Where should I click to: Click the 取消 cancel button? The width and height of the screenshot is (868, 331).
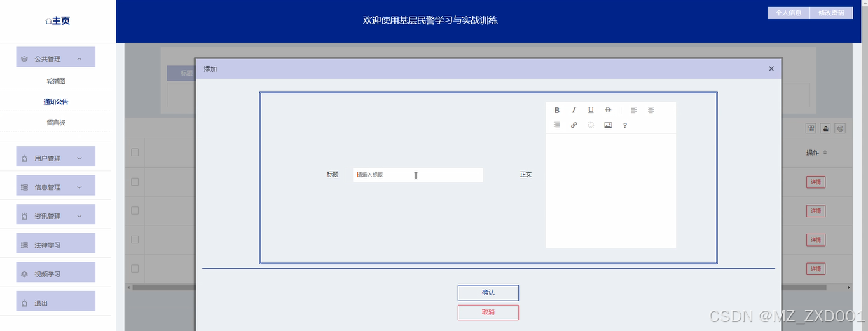tap(488, 313)
